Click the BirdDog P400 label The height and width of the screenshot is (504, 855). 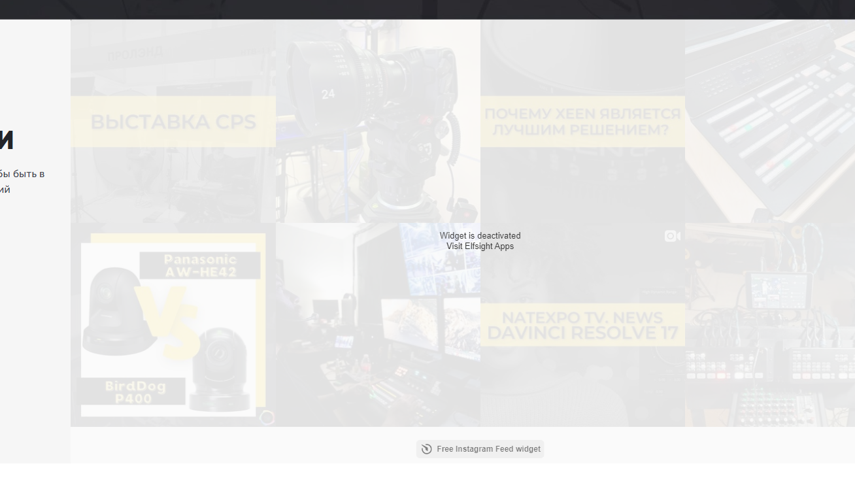pos(133,392)
